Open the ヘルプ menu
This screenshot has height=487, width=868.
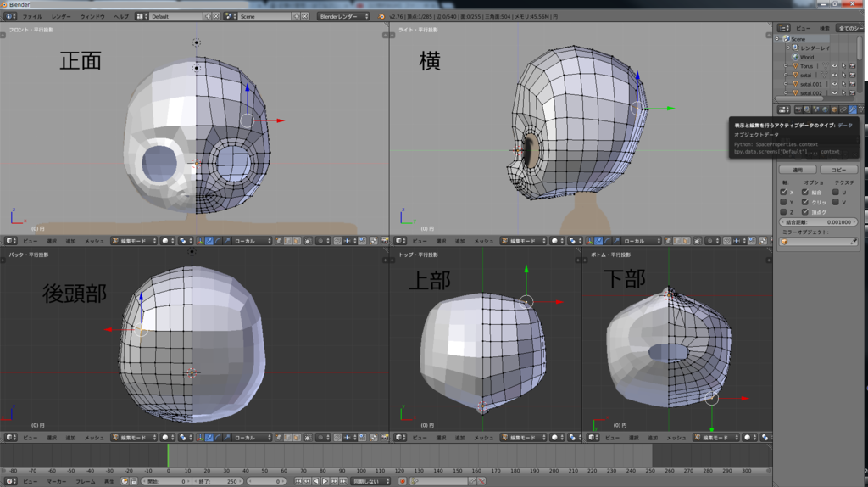pyautogui.click(x=121, y=17)
